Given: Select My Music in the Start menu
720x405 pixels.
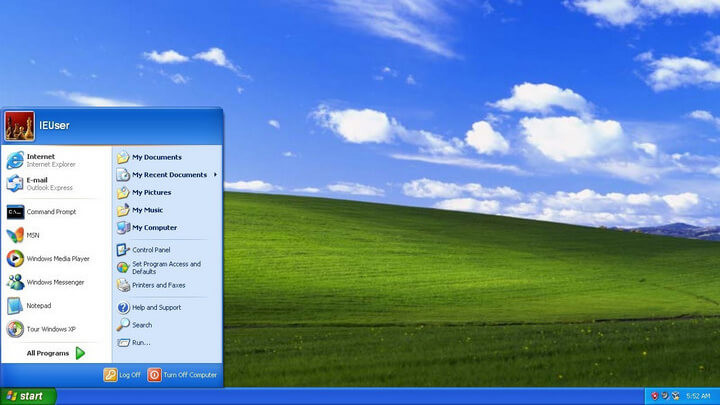Looking at the screenshot, I should [x=147, y=210].
